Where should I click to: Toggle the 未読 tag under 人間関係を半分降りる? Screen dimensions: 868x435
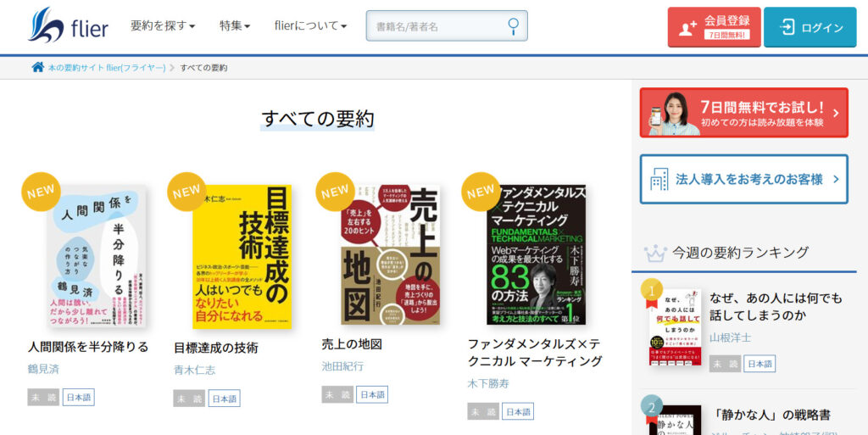43,397
